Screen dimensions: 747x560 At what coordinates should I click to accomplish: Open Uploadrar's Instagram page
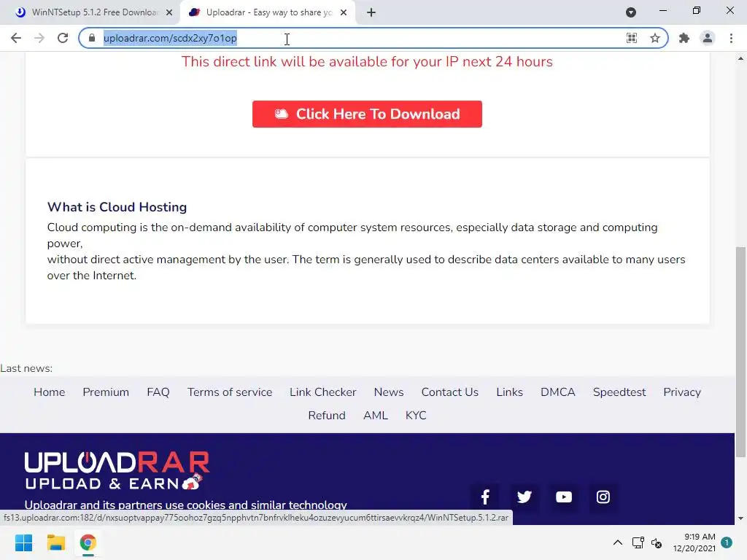[603, 497]
